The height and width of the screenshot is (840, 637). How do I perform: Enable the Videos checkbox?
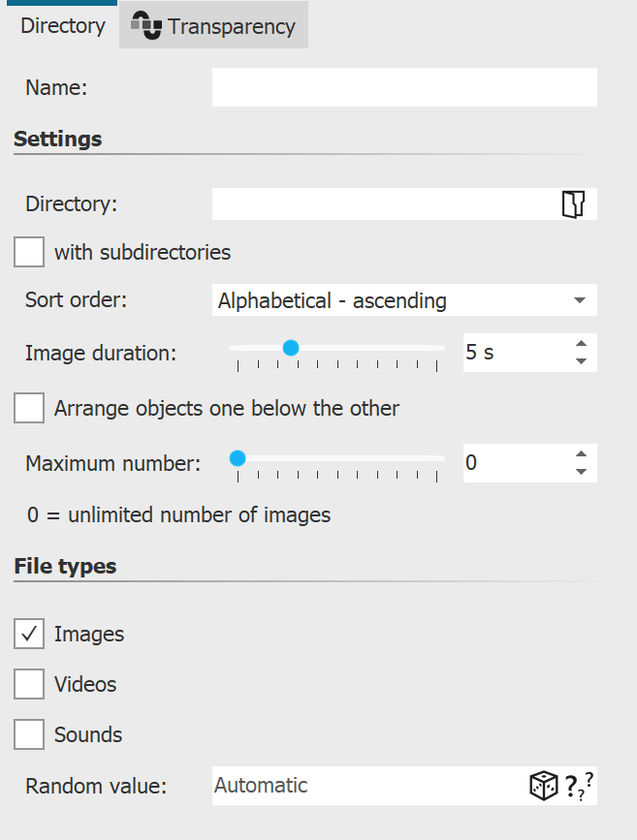(28, 684)
